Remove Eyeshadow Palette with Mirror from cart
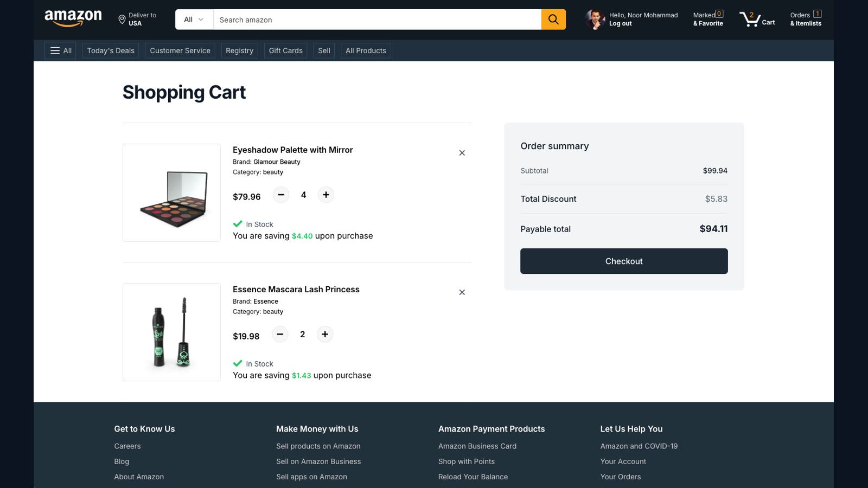Viewport: 868px width, 488px height. pos(462,153)
